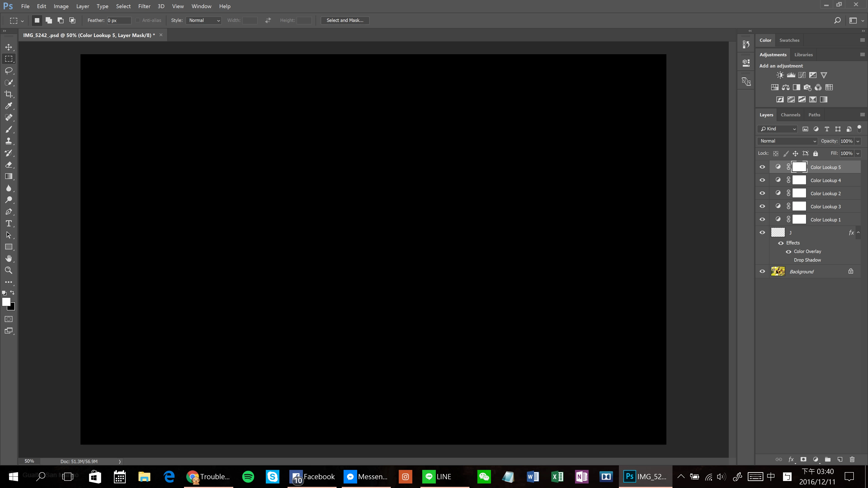Click the delete layer trash icon
This screenshot has width=868, height=488.
pos(852,459)
